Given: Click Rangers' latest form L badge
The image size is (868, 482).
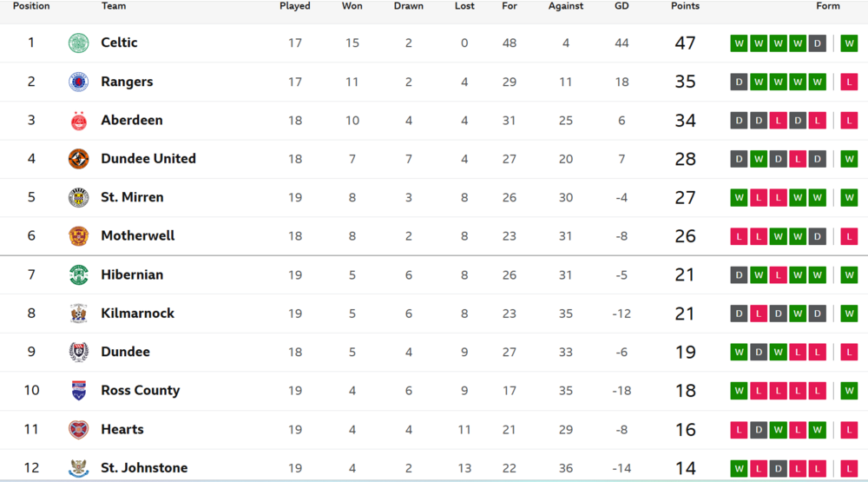Looking at the screenshot, I should [849, 82].
